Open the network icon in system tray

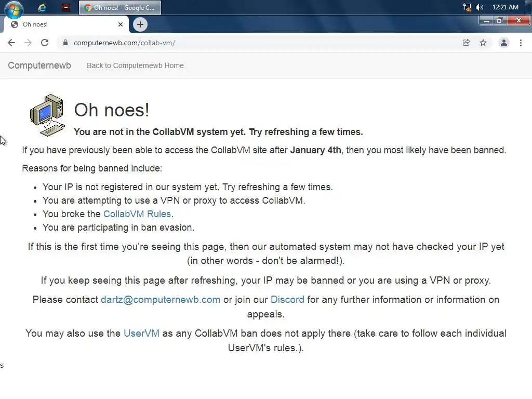coord(467,7)
